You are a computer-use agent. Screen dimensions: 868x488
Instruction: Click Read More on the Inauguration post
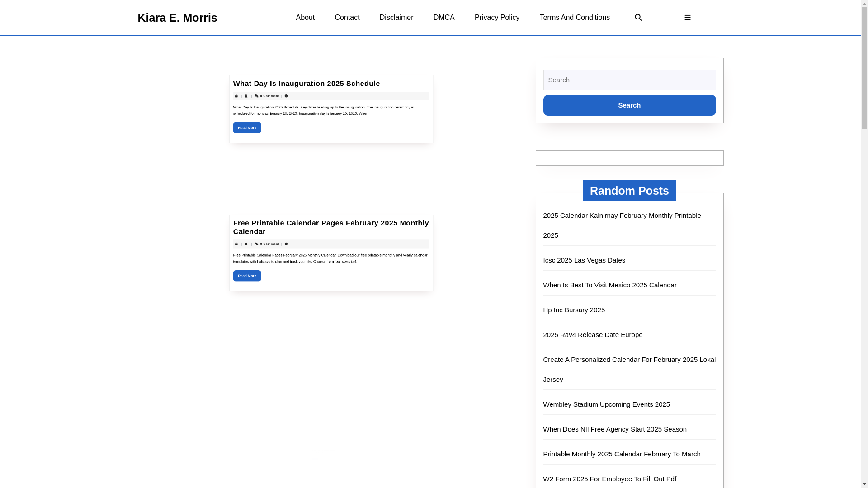pyautogui.click(x=247, y=128)
